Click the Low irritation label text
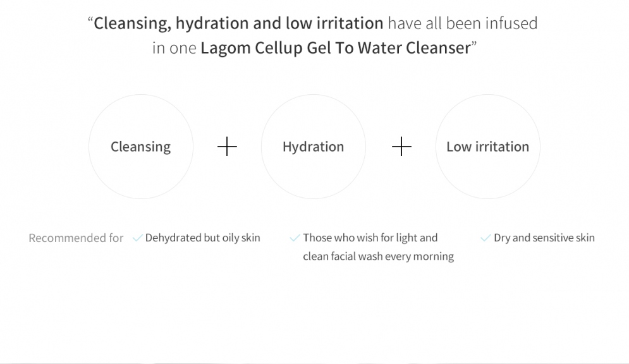 point(488,147)
